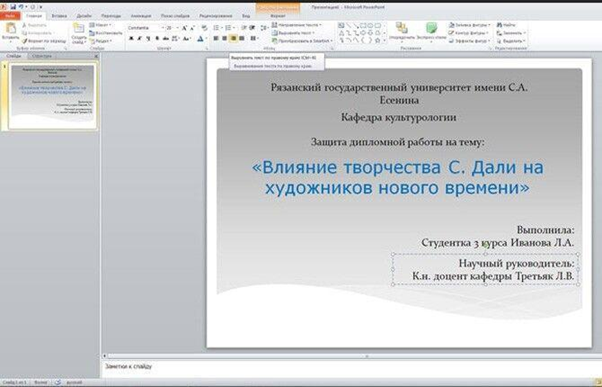Switch to Структура (Outline) pane tab
Screen dimensions: 602x387
point(41,56)
